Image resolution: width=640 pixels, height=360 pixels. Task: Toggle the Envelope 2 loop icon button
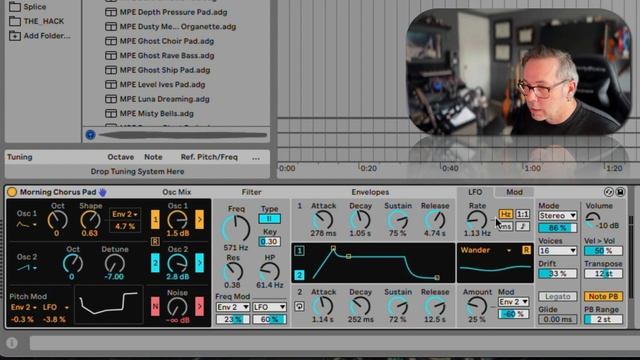pyautogui.click(x=299, y=306)
